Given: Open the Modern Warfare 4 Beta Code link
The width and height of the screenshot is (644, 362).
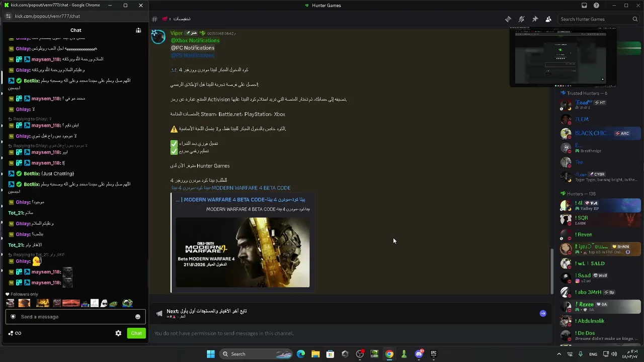Looking at the screenshot, I should (x=231, y=188).
